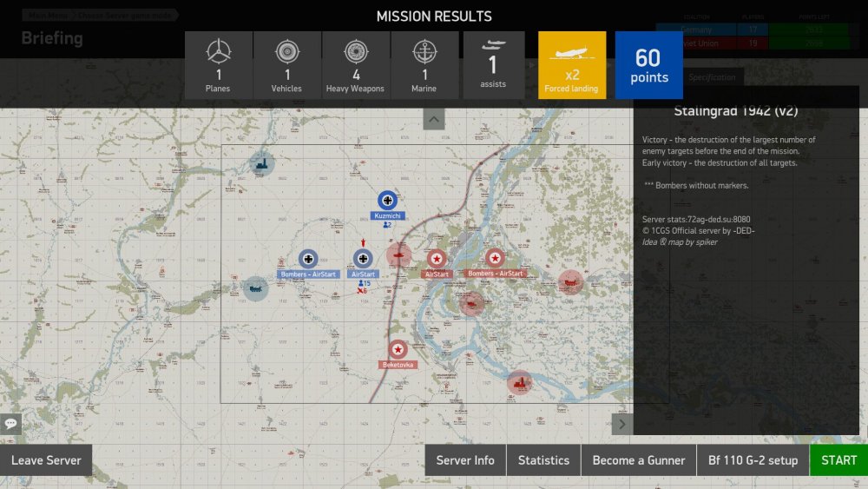Click the blue factory target marker
The width and height of the screenshot is (868, 489).
pyautogui.click(x=262, y=163)
